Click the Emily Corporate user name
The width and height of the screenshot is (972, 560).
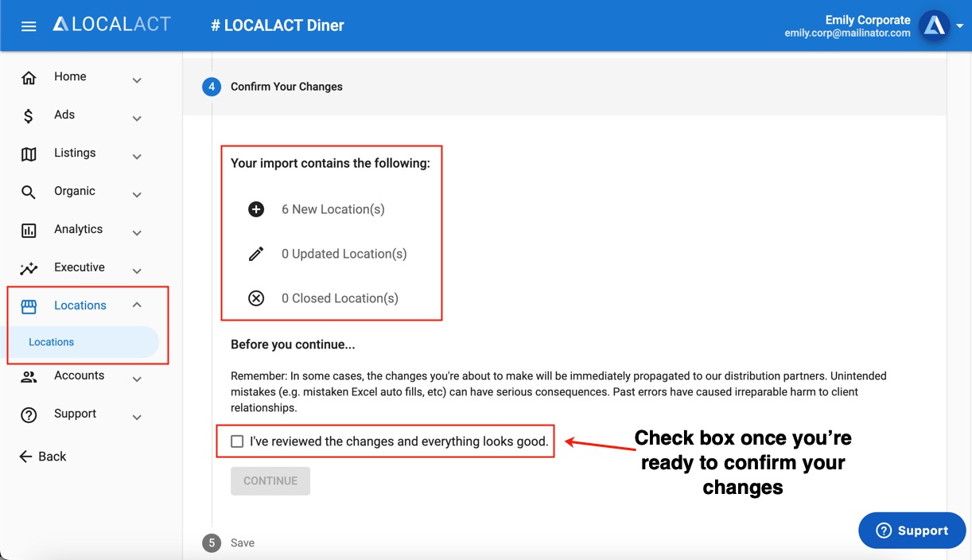pos(868,20)
